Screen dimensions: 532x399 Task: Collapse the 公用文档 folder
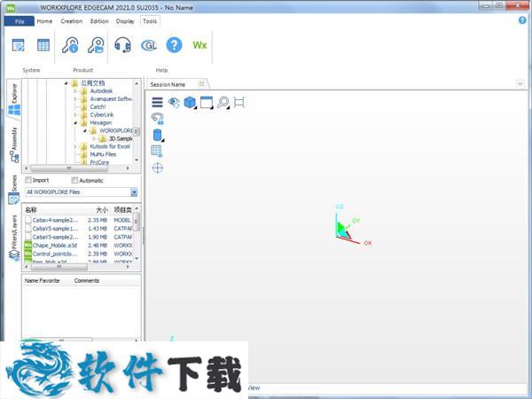[x=66, y=83]
